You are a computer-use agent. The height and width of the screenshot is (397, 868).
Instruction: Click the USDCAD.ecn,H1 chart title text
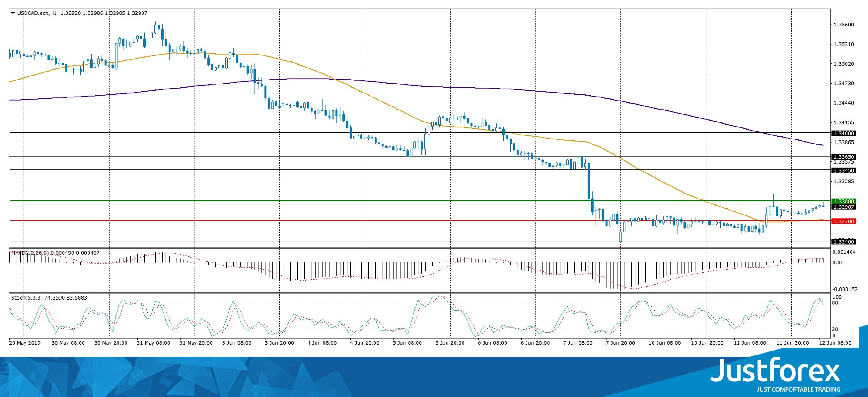(x=37, y=13)
